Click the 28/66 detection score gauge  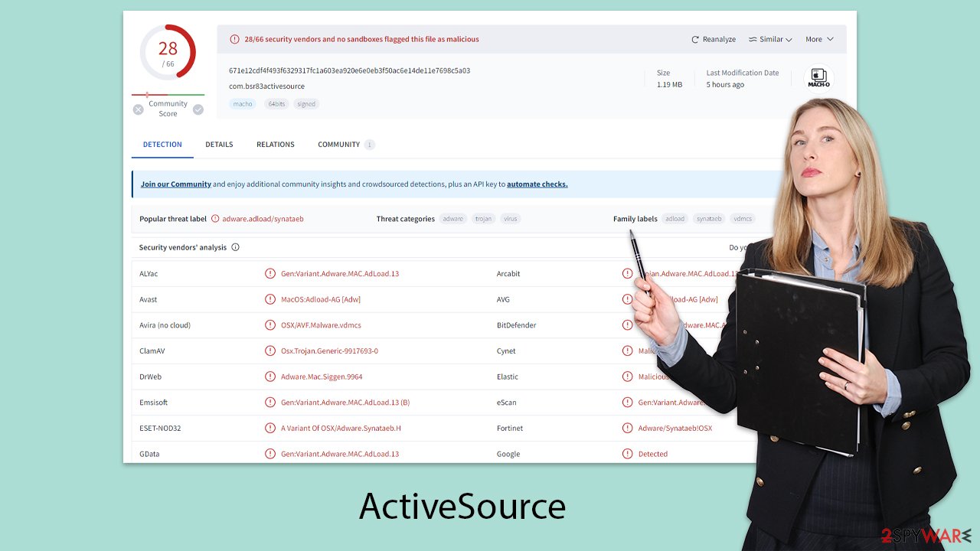tap(168, 52)
